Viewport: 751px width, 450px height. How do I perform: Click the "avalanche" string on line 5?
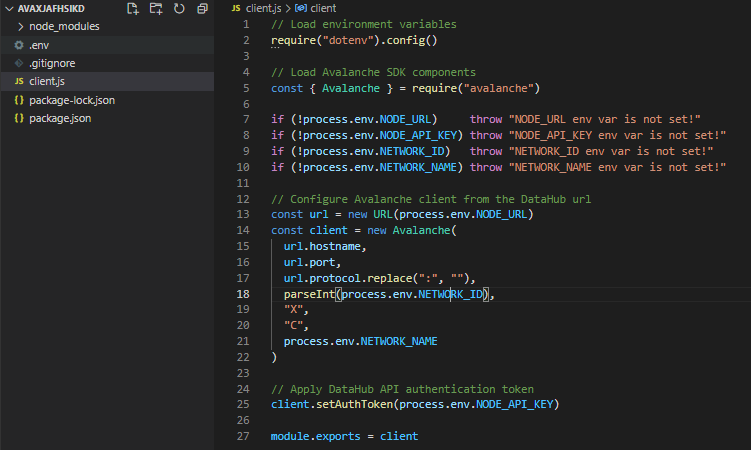[499, 88]
